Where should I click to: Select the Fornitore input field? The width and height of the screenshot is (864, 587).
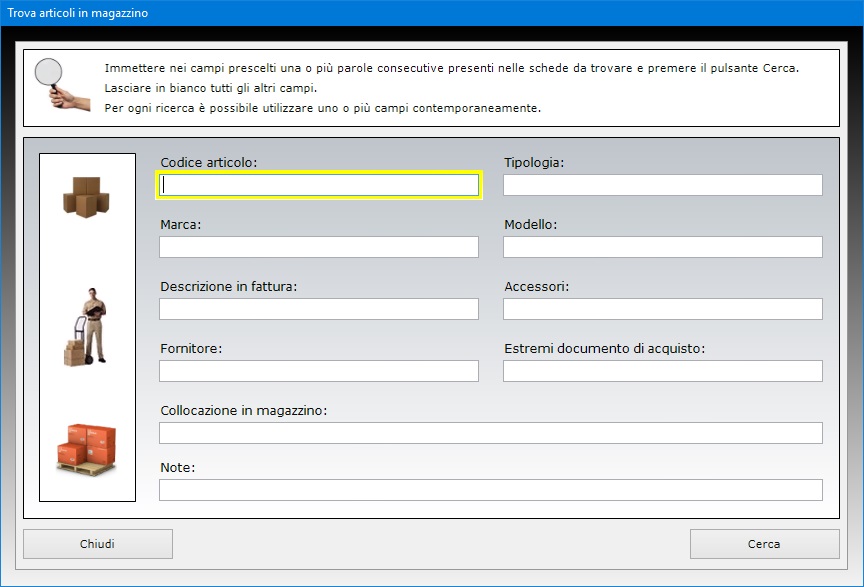319,371
